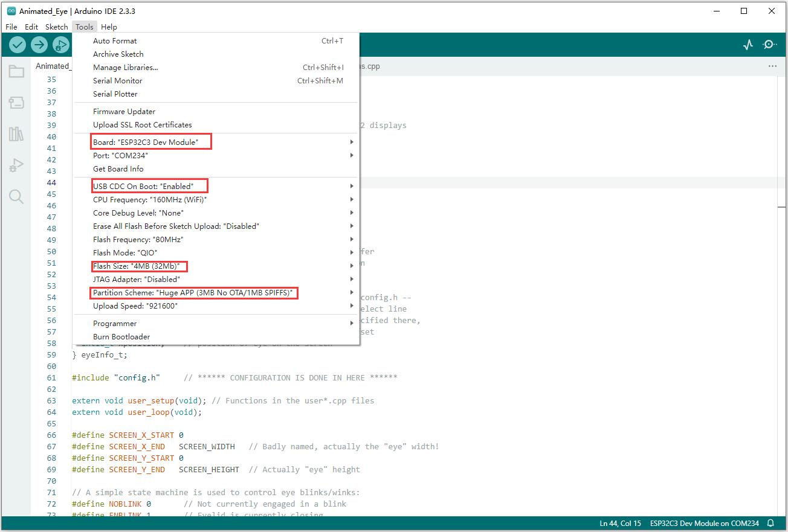Select Auto Format from Tools menu
788x532 pixels.
pos(115,41)
